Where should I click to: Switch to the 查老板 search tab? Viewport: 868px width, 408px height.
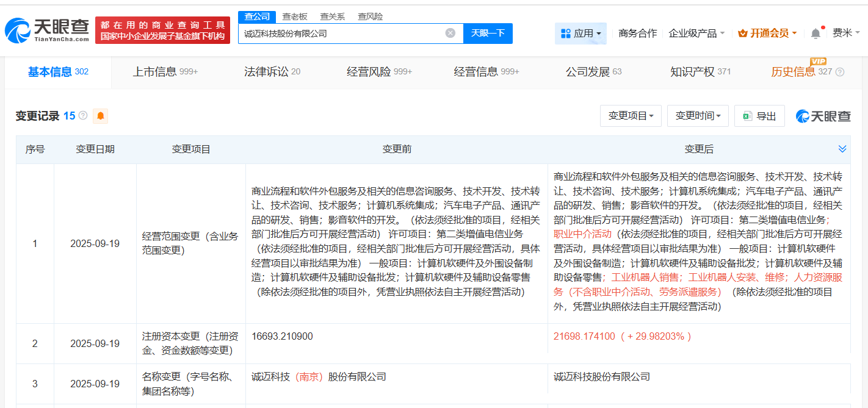[x=294, y=16]
